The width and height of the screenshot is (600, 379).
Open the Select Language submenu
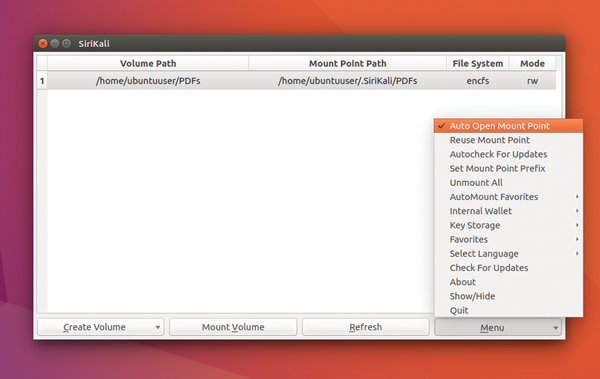[508, 253]
